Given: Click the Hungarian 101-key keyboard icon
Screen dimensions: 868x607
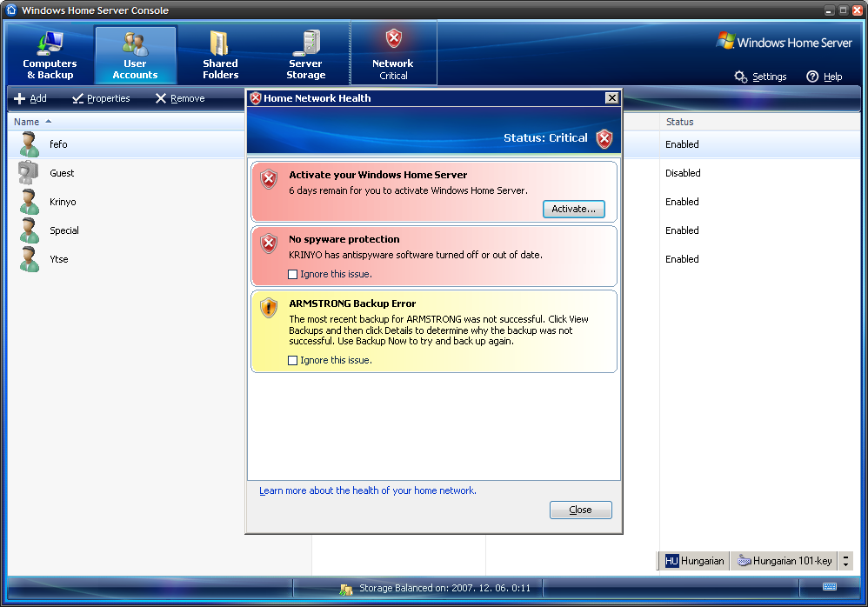Looking at the screenshot, I should tap(744, 561).
